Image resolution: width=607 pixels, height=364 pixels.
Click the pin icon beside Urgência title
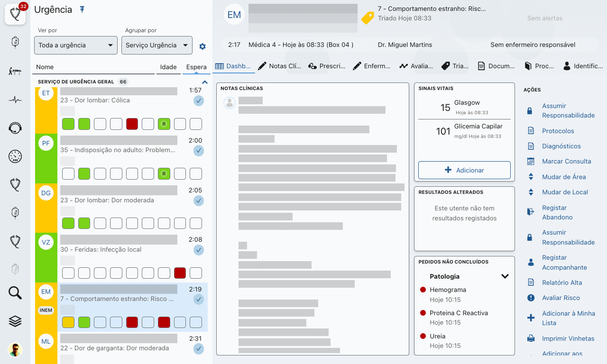[x=82, y=9]
